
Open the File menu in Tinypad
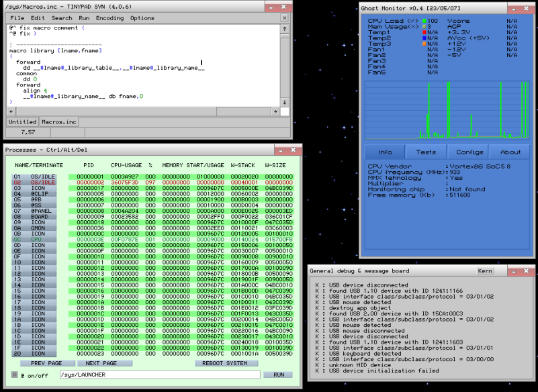click(x=17, y=18)
